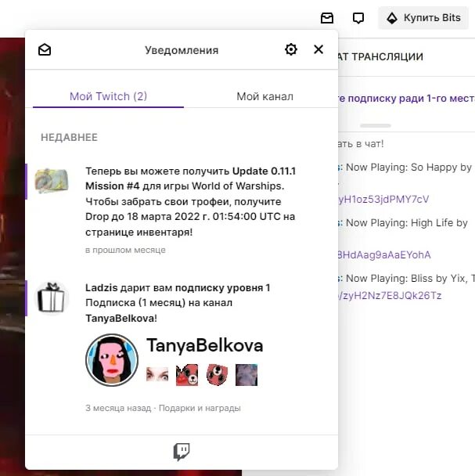Click the red bear emote under TanyaBelkova
The height and width of the screenshot is (476, 475).
(187, 375)
